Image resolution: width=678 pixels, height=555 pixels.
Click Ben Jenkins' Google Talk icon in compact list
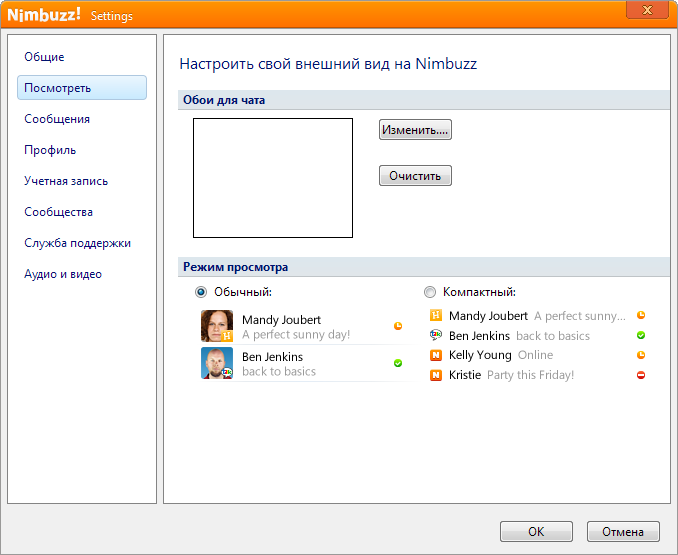[436, 335]
